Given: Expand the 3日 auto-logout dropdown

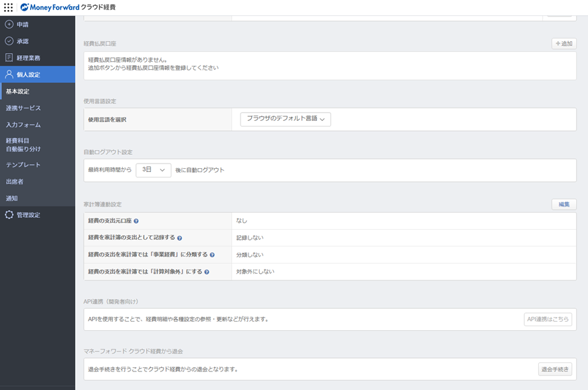Looking at the screenshot, I should (x=153, y=170).
